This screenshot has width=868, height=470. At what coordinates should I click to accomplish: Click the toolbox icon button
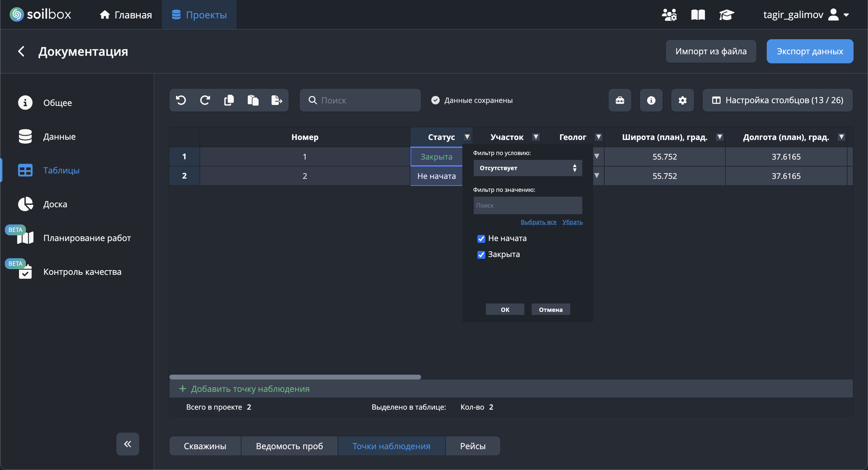[x=620, y=100]
